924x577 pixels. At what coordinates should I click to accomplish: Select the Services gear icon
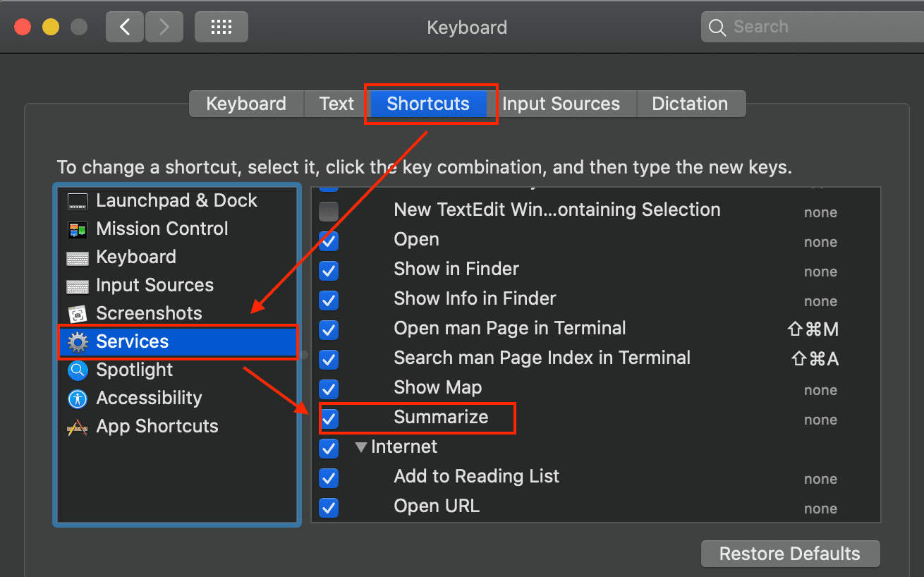pyautogui.click(x=78, y=342)
